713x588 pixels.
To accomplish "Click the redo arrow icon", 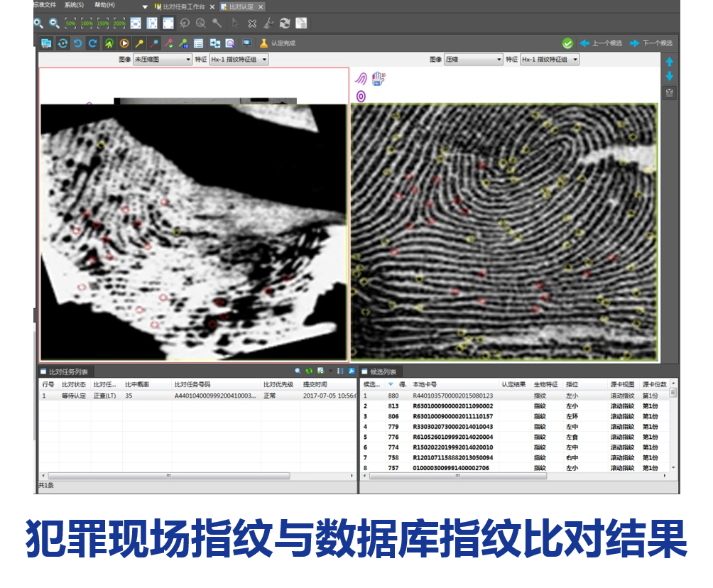I will tap(92, 43).
